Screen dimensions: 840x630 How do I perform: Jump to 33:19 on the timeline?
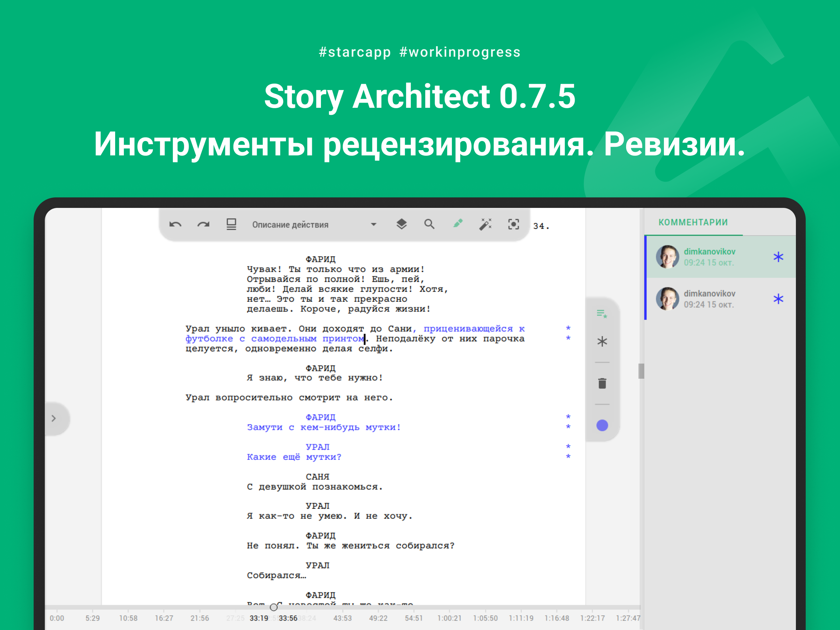coord(259,618)
